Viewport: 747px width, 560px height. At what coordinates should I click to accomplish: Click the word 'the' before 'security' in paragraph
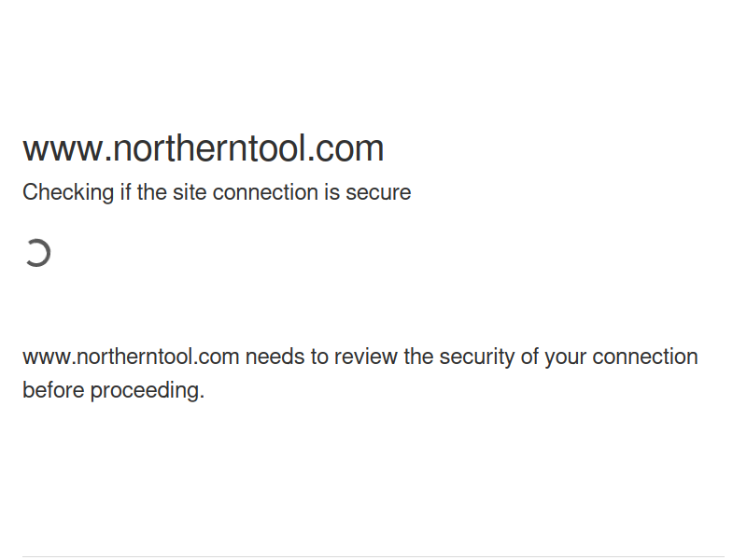418,357
